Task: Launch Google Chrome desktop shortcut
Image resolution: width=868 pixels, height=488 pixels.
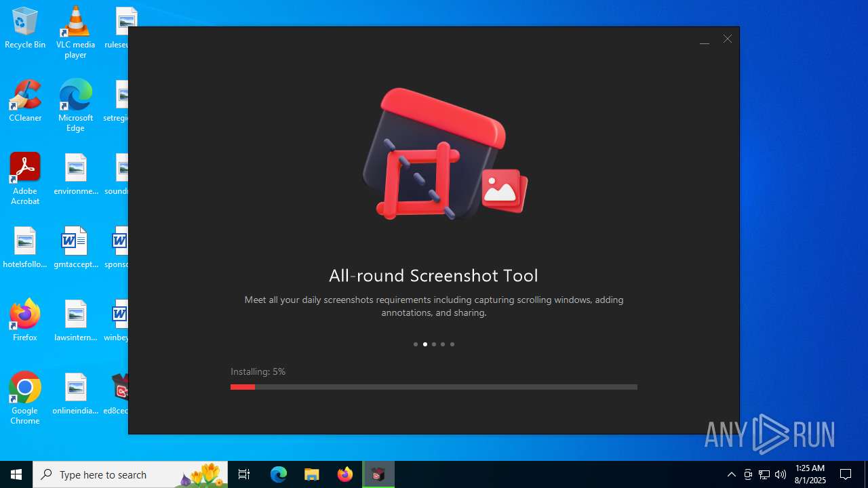Action: 25,399
